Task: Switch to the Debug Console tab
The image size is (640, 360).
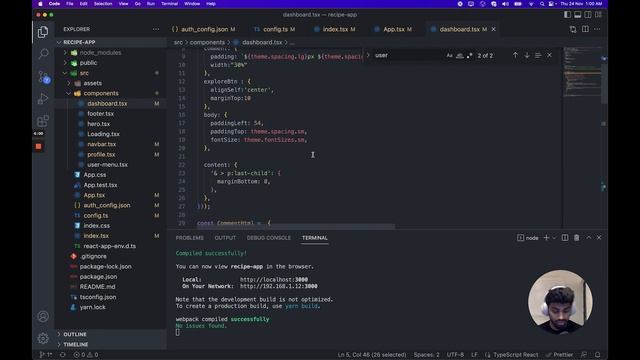Action: pyautogui.click(x=269, y=238)
